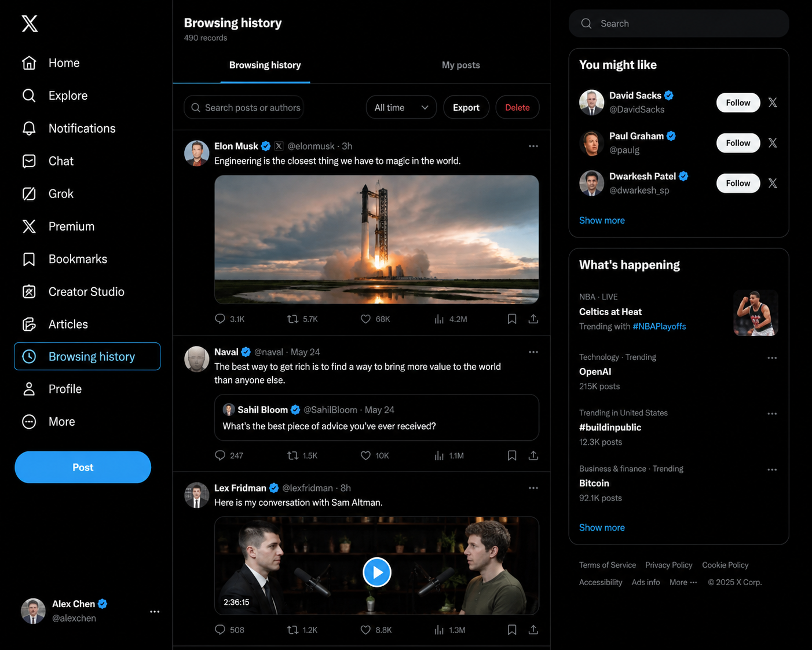Dismiss Dwarkesh Patel suggestion with X
Screen dimensions: 812x650
(x=773, y=183)
